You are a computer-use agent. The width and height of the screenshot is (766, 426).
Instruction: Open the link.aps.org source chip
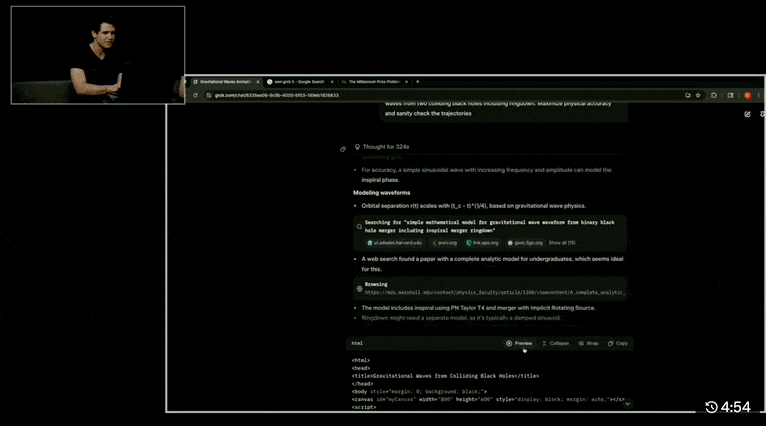(x=482, y=242)
